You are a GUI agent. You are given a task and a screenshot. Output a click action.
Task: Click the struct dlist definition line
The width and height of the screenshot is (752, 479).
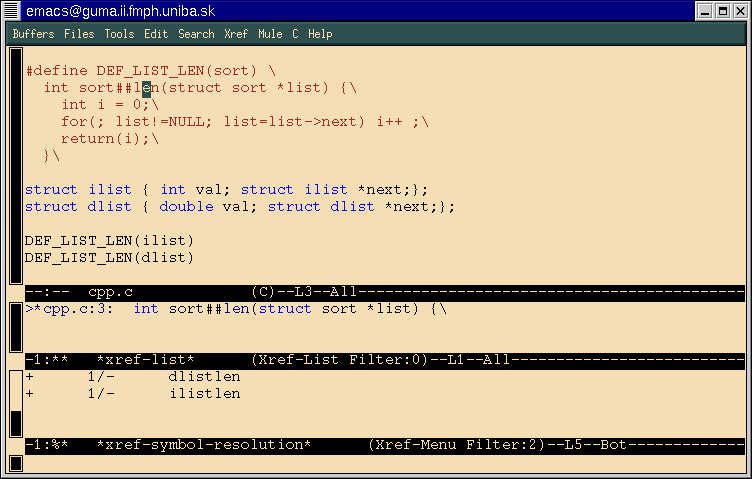(x=240, y=207)
